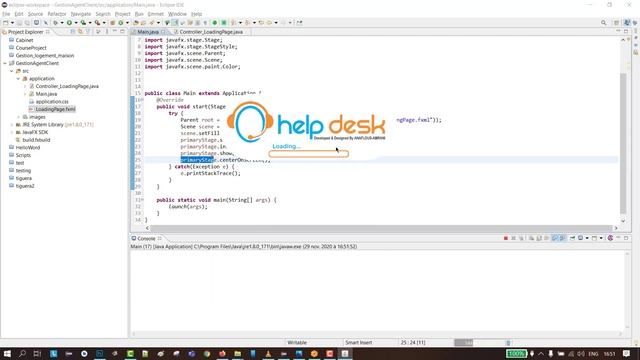The image size is (640, 360).
Task: Maximize the Console view panel
Action: (x=626, y=238)
